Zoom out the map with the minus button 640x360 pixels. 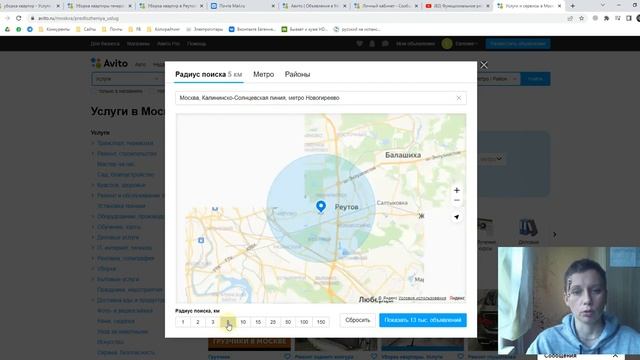[457, 200]
